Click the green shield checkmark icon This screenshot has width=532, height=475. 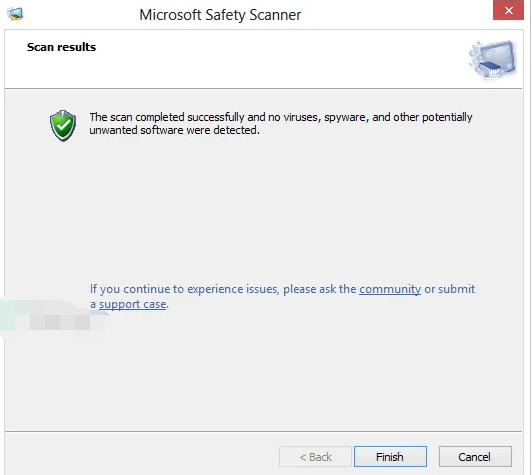coord(63,125)
